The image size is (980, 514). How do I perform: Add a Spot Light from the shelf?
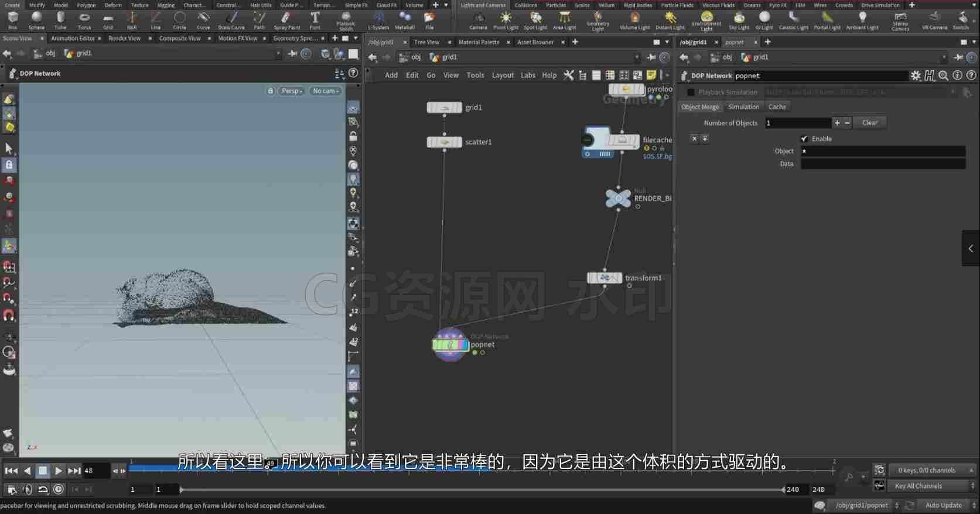[535, 20]
